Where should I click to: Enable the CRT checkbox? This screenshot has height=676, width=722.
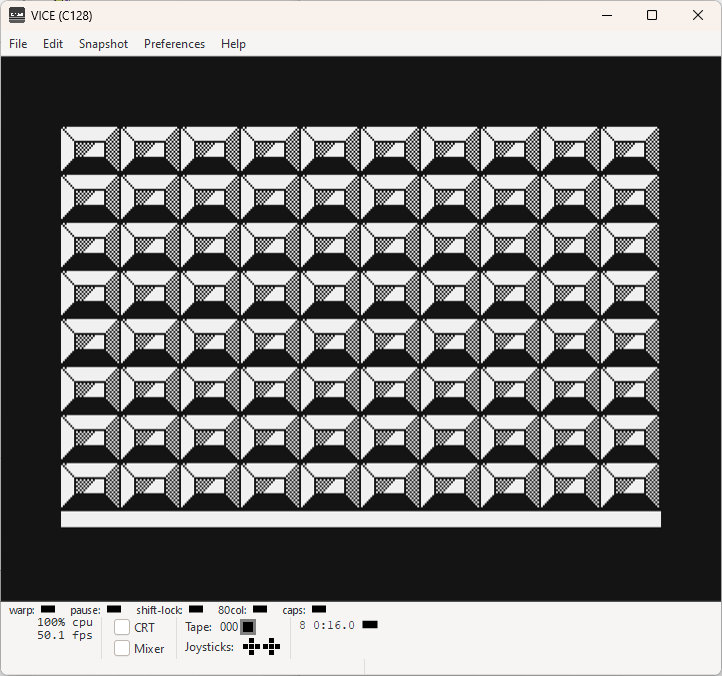point(122,627)
